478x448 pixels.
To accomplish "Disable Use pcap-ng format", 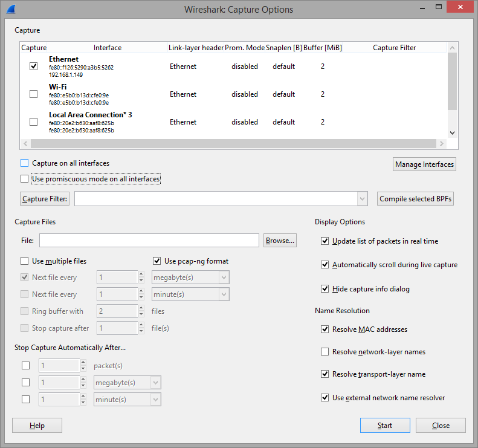I will [157, 261].
